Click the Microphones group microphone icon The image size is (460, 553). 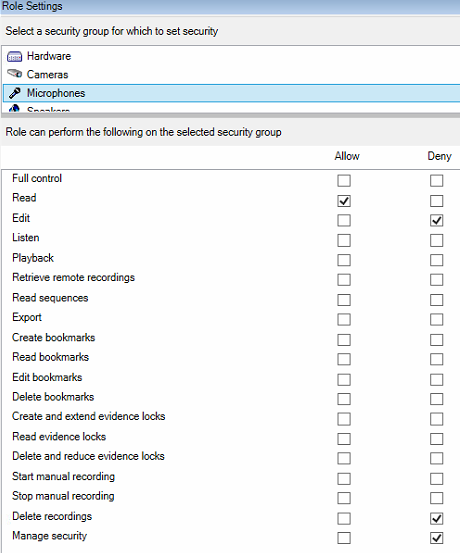pos(14,93)
